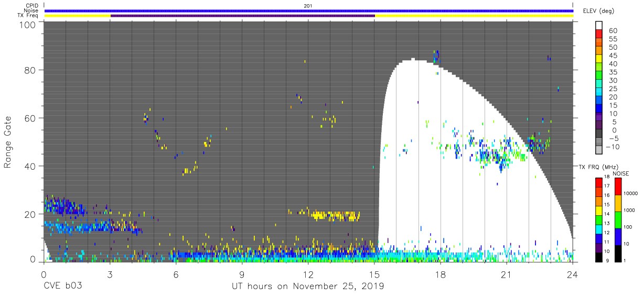Click x-axis tick label '18'
This screenshot has width=644, height=297.
point(441,276)
